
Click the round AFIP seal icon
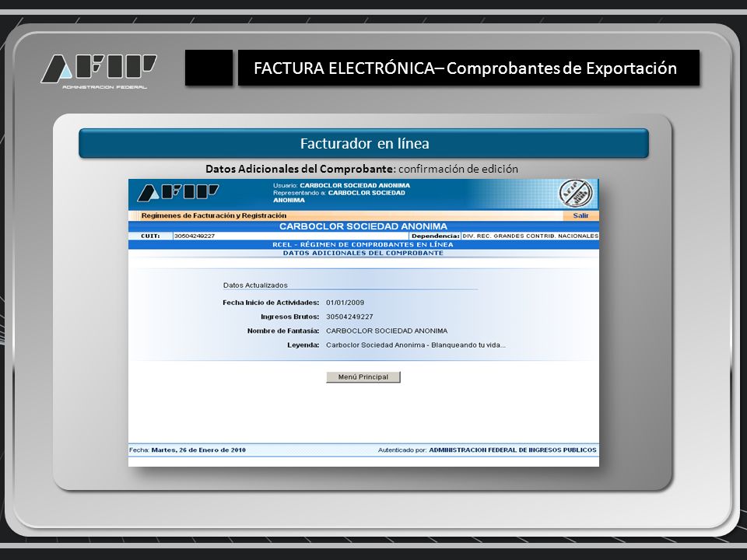click(x=576, y=194)
